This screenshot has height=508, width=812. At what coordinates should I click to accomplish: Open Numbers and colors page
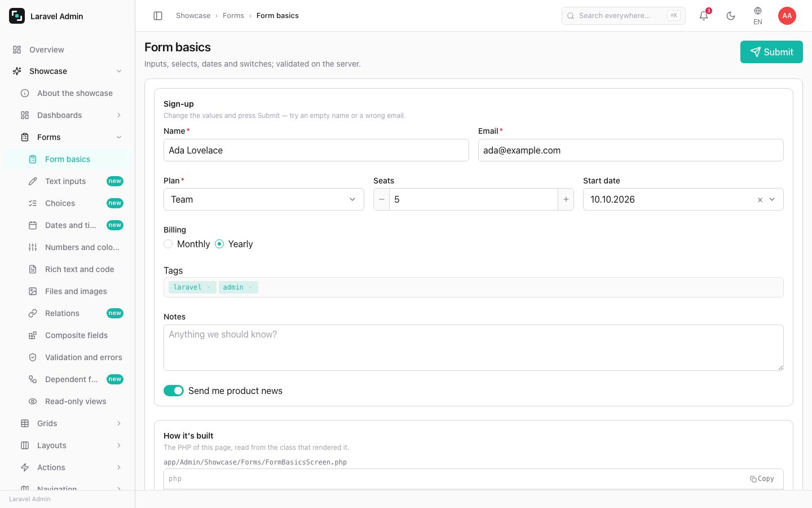(x=68, y=247)
